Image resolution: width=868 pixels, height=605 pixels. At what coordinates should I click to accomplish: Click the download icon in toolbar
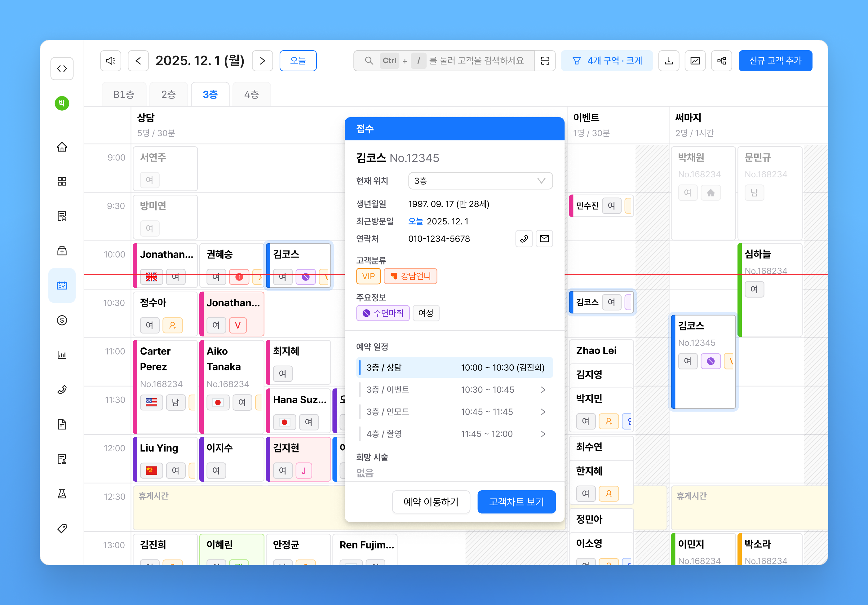click(668, 60)
